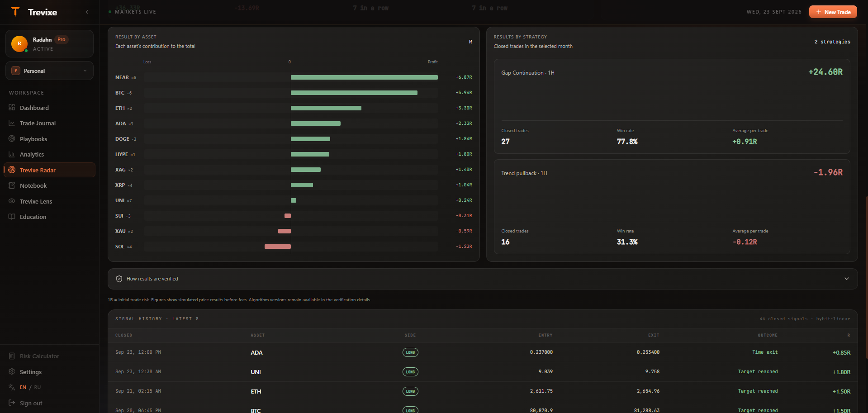Open Analytics via its bar-chart icon

(x=12, y=154)
